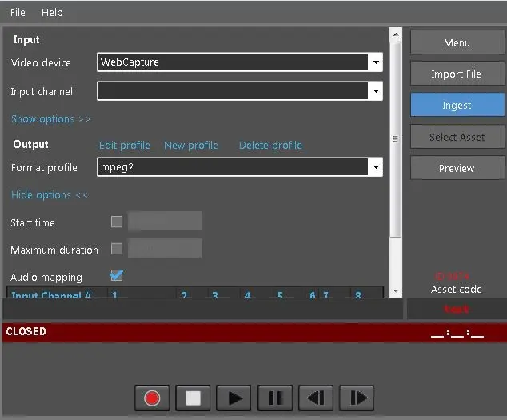The width and height of the screenshot is (507, 420).
Task: Step back one frame
Action: [x=316, y=398]
